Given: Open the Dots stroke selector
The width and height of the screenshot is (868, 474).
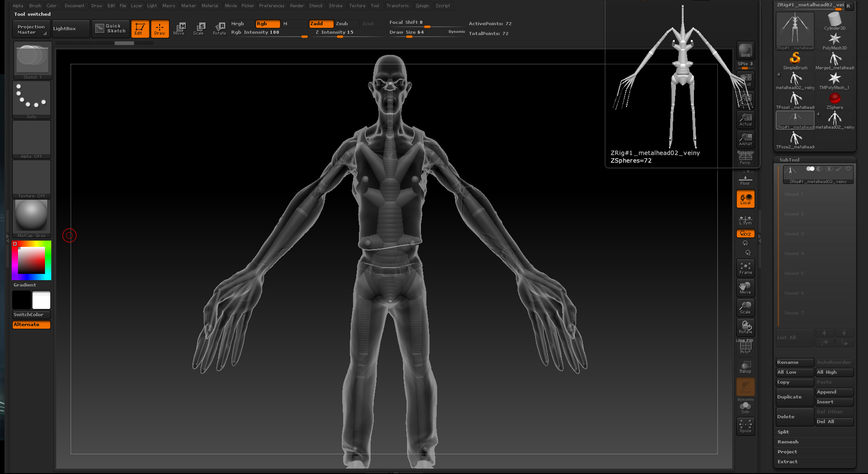Looking at the screenshot, I should click(31, 100).
